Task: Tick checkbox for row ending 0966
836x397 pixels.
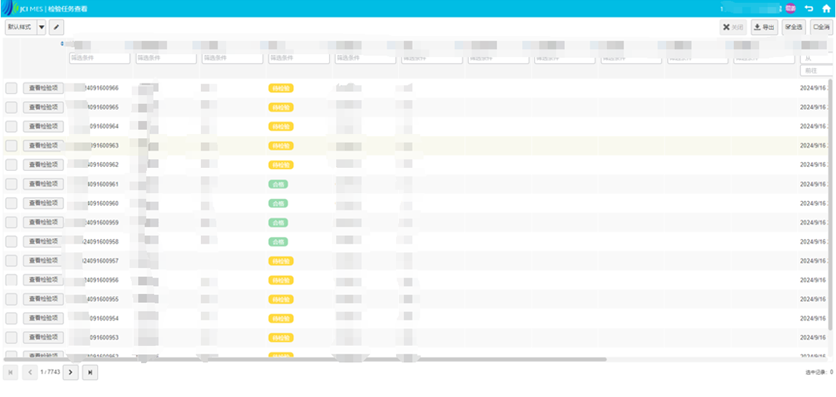Action: tap(11, 88)
